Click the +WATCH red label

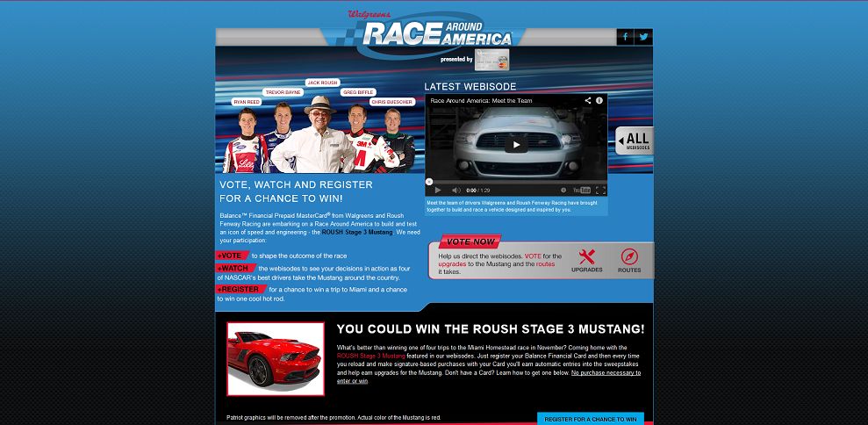click(x=234, y=268)
